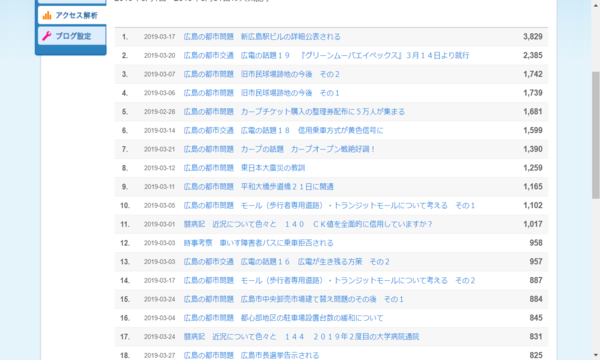This screenshot has width=600, height=360.
Task: Click the page's vertical scrollbar thumb
Action: click(x=595, y=135)
